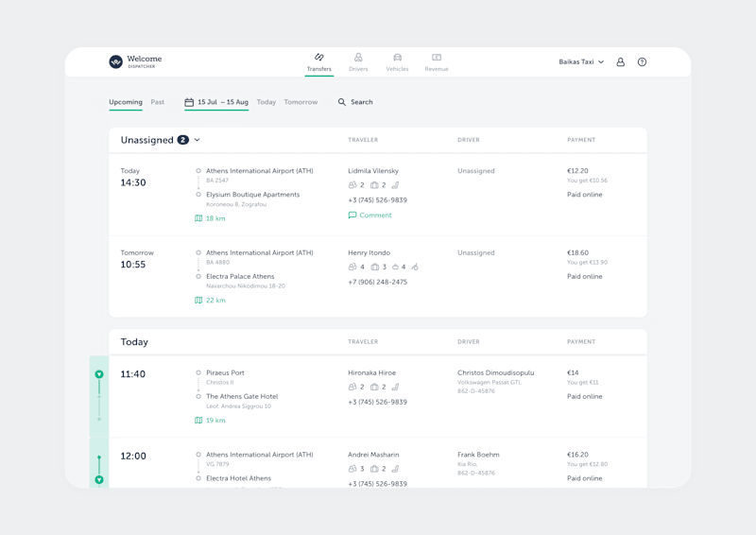
Task: Select the Upcoming transfers tab
Action: (x=126, y=102)
